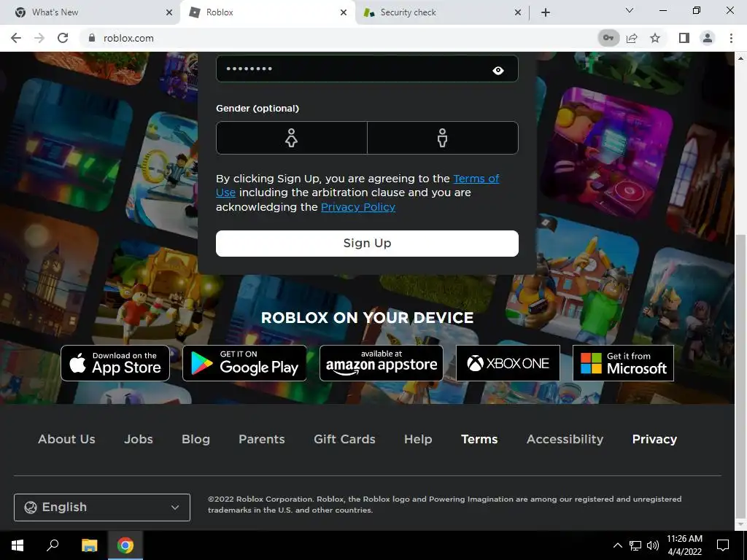
Task: Open network status tray icon
Action: coord(635,545)
